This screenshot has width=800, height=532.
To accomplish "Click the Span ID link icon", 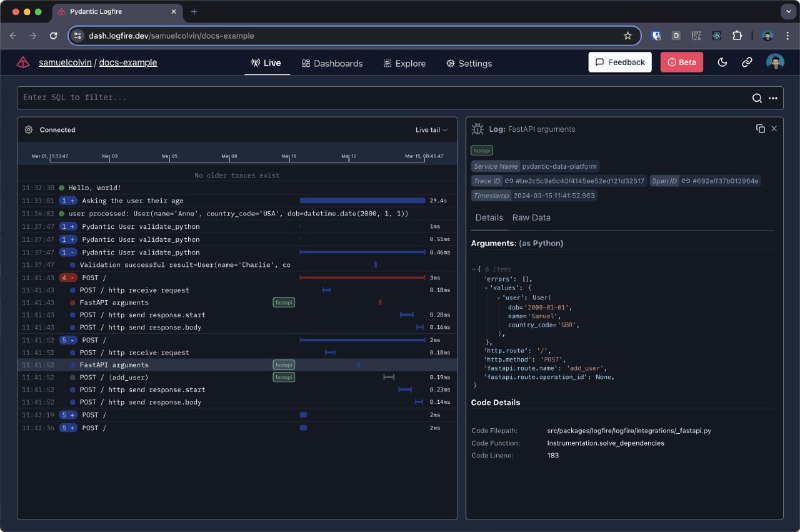I will tap(686, 181).
